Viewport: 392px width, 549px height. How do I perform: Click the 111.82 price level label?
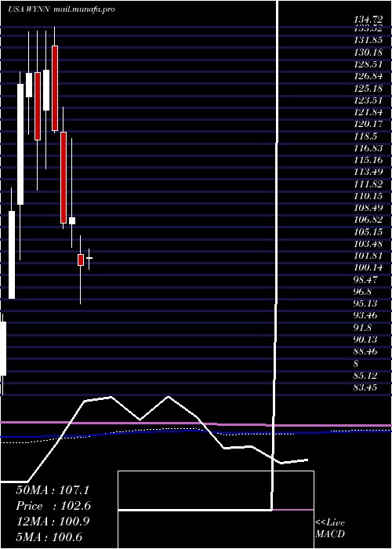(x=370, y=184)
